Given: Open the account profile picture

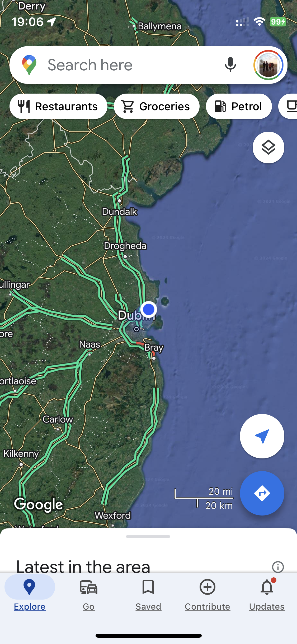Looking at the screenshot, I should pos(268,65).
